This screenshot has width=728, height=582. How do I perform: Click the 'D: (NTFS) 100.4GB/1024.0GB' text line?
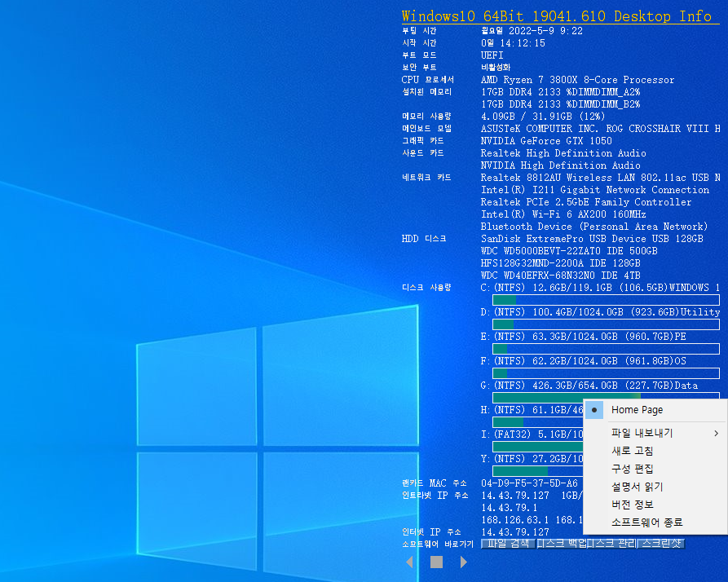click(600, 312)
